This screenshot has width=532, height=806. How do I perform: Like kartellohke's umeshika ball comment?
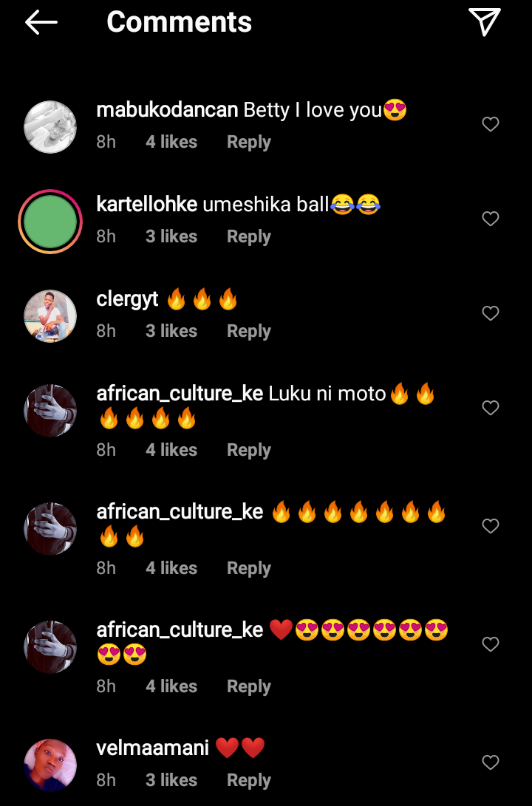pos(491,219)
